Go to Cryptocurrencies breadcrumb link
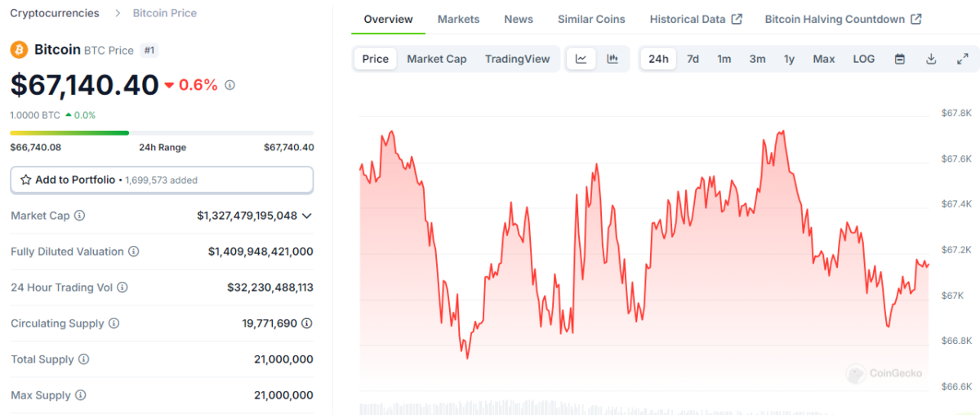The height and width of the screenshot is (415, 980). [55, 13]
